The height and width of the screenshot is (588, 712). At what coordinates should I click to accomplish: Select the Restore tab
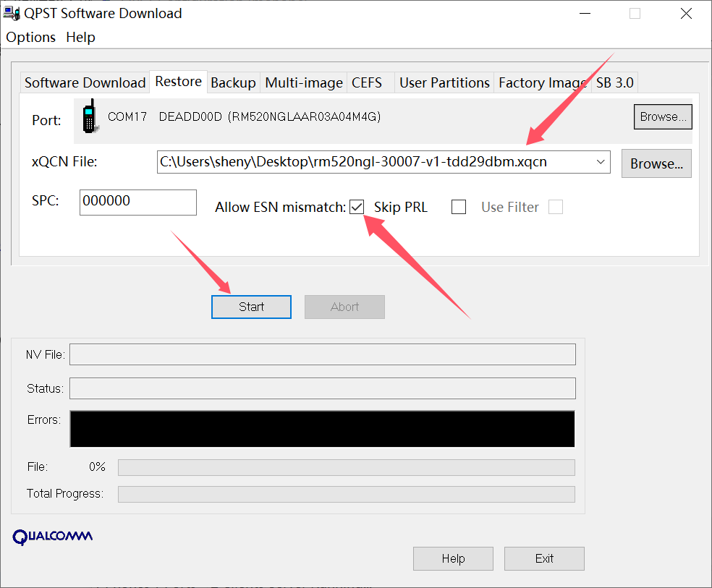coord(179,82)
